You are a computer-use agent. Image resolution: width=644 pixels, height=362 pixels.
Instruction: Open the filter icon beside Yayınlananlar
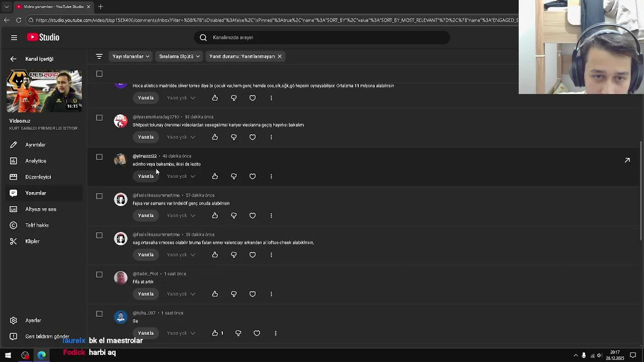click(99, 56)
